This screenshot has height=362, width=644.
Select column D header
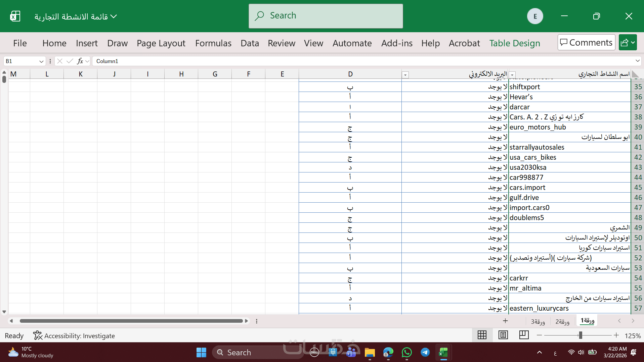coord(350,74)
